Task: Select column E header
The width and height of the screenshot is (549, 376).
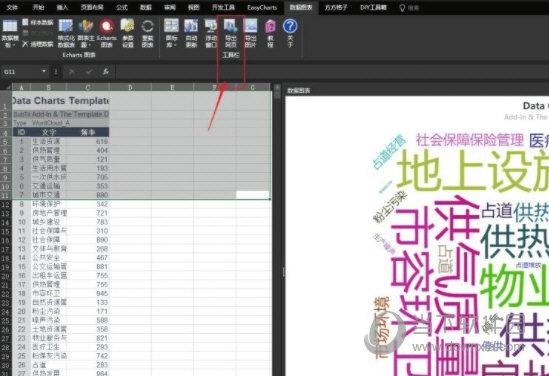Action: 172,87
